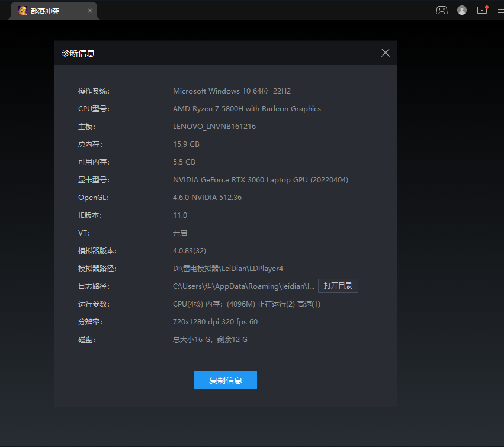Viewport: 504px width, 448px height.
Task: Click the AMD Ryzen 7 5800H value
Action: (x=246, y=109)
